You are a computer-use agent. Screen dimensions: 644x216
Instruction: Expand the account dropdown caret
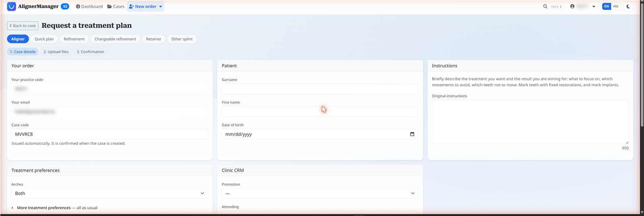(x=594, y=6)
